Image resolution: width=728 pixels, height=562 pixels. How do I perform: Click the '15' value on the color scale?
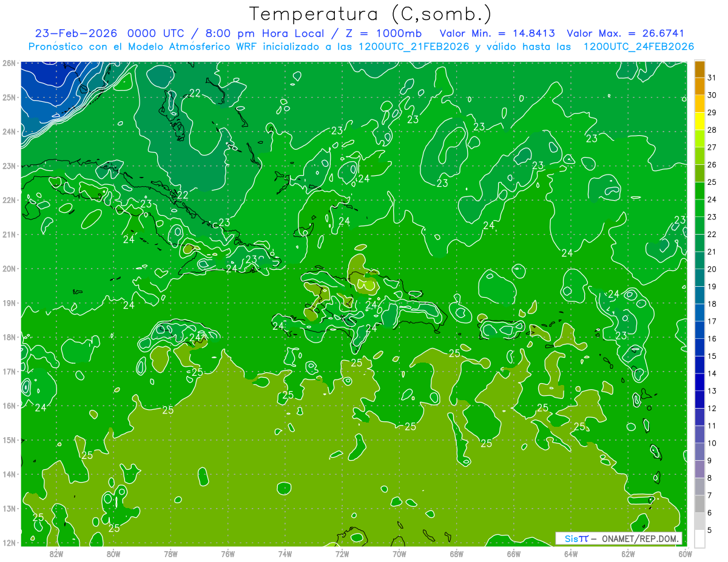[x=712, y=356]
